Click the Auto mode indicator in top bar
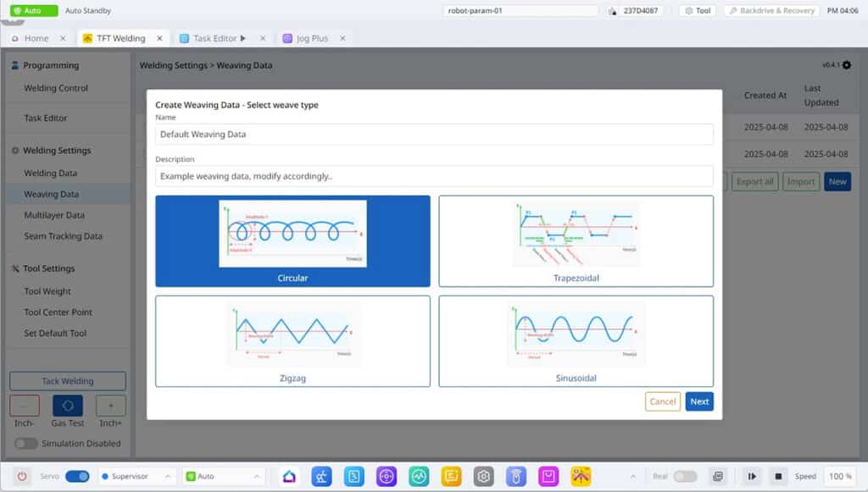This screenshot has height=492, width=868. pyautogui.click(x=34, y=10)
